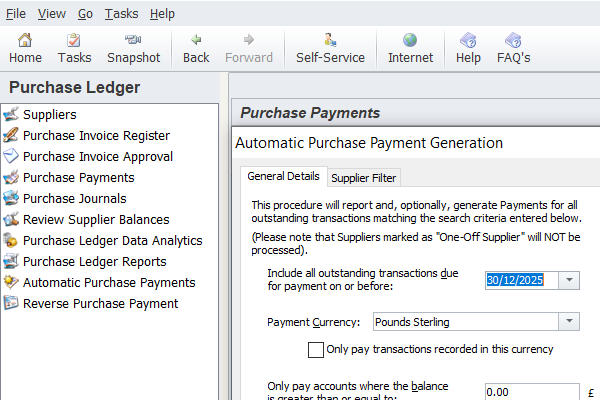This screenshot has height=400, width=600.
Task: Open the Tasks toolbar icon
Action: (x=74, y=40)
